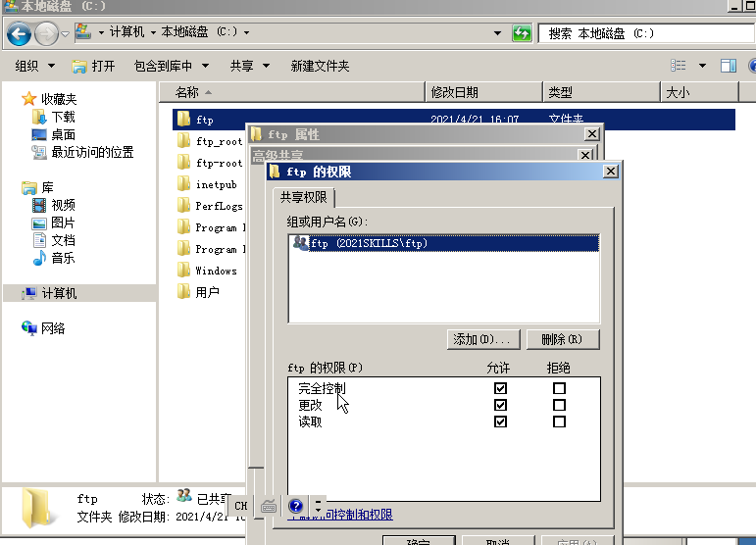Image resolution: width=756 pixels, height=545 pixels.
Task: Open the 组织 dropdown menu
Action: tap(33, 66)
